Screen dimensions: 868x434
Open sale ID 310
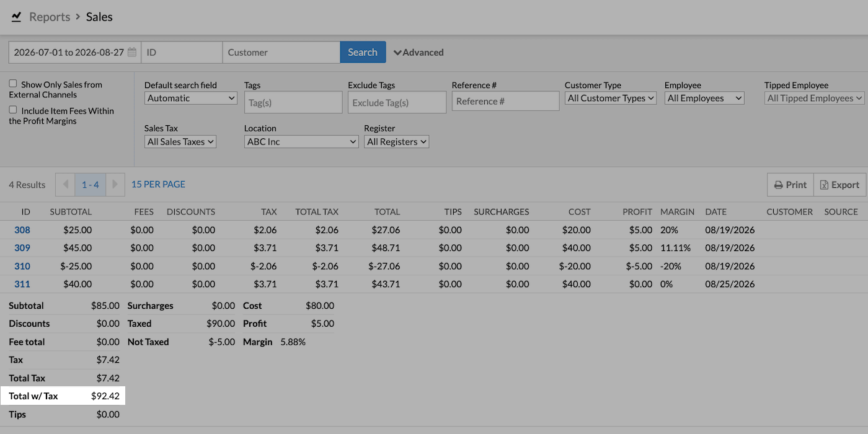click(x=22, y=266)
